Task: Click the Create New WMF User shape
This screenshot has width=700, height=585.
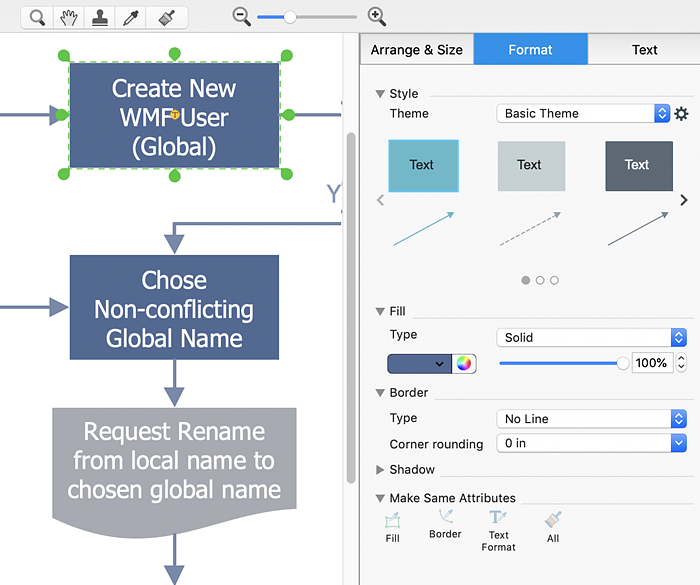Action: (x=174, y=115)
